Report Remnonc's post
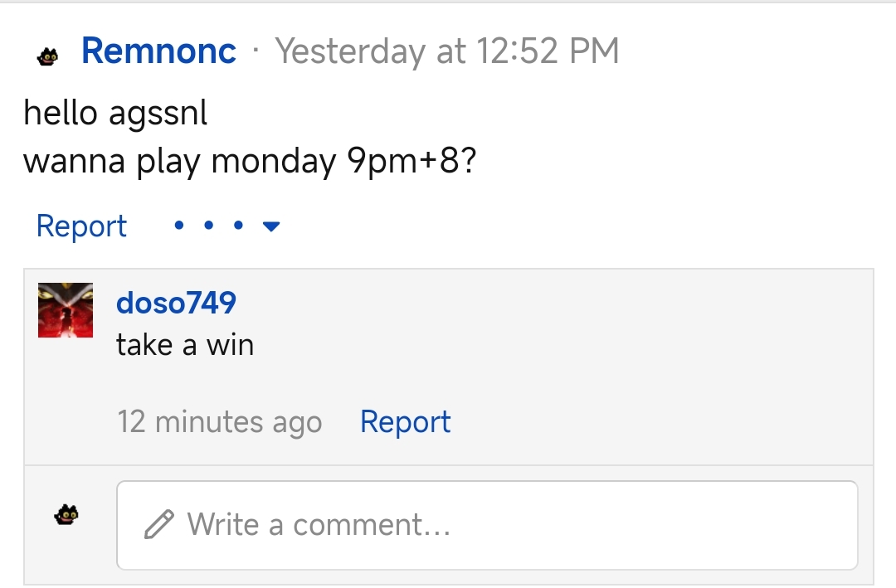 tap(81, 226)
